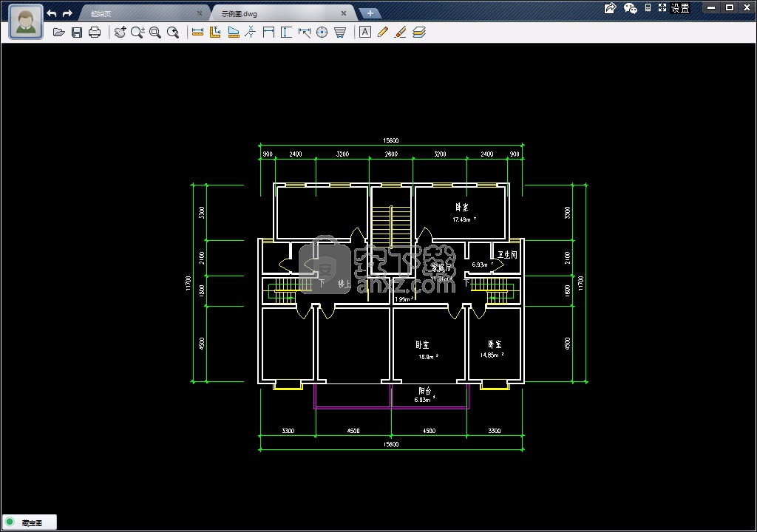The height and width of the screenshot is (532, 757).
Task: Open 设置 settings
Action: [680, 7]
